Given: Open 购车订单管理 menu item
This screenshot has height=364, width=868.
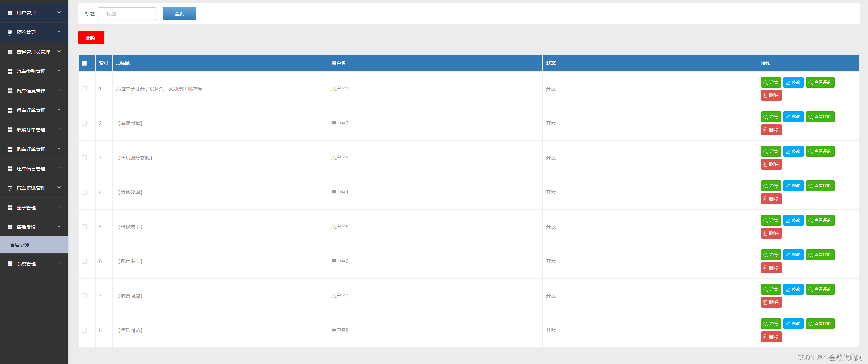Looking at the screenshot, I should (34, 149).
